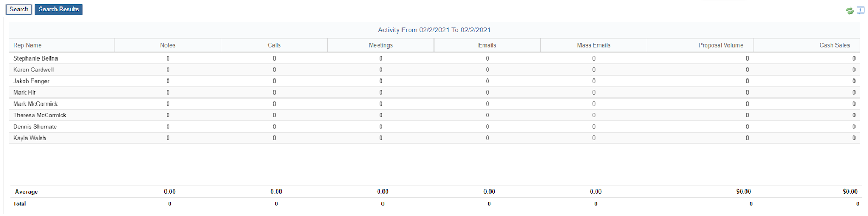Sort by the Proposal Volume column header

point(721,45)
